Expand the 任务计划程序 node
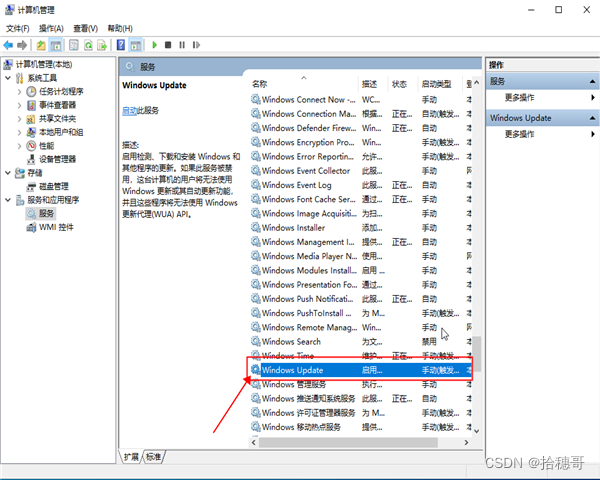Screen dimensions: 600x480 19,91
